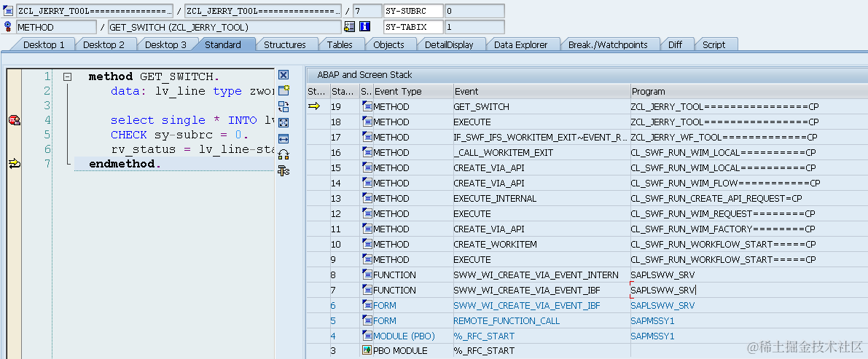Viewport: 868px width, 359px height.
Task: Open the Objects tab
Action: [x=388, y=45]
